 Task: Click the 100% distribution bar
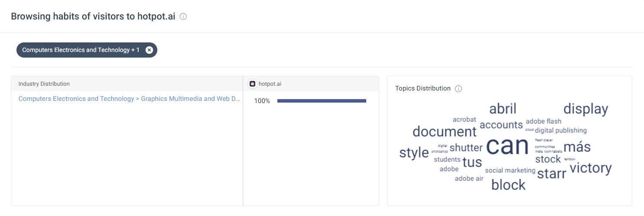(x=322, y=101)
